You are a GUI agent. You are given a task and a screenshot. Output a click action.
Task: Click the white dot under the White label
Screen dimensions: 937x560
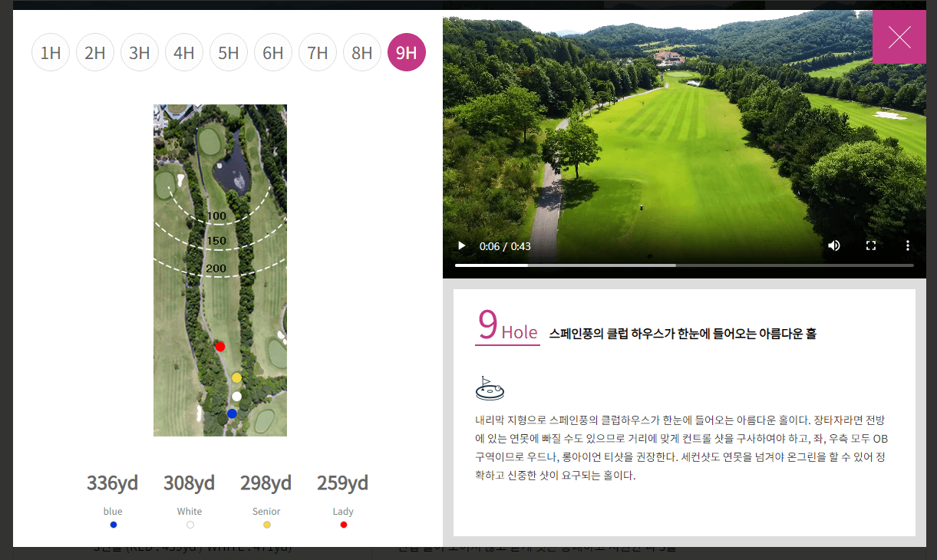pyautogui.click(x=190, y=524)
